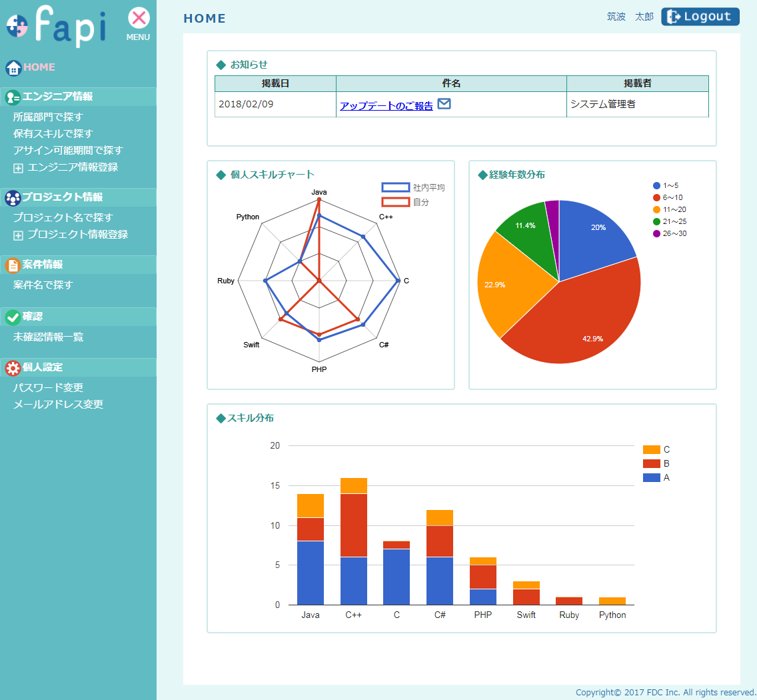
Task: Open 所属部門で探す in the sidebar
Action: (48, 117)
